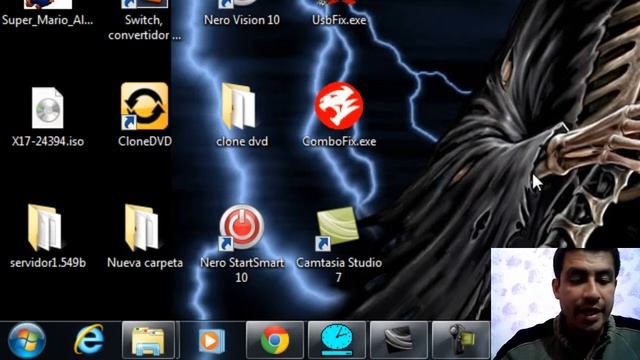This screenshot has width=640, height=360.
Task: Switch to Camtasia Studio taskbar button
Action: [x=399, y=340]
